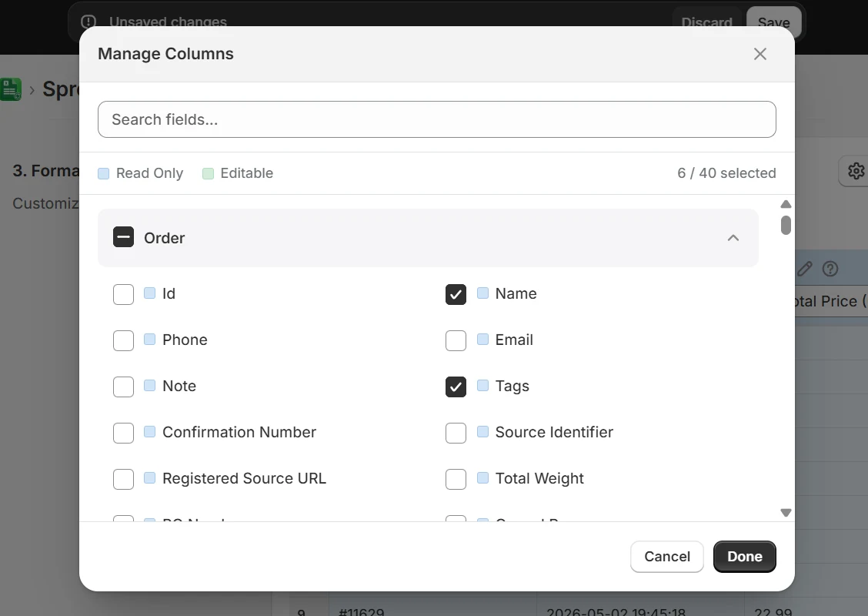Uncheck the Name field checkbox
This screenshot has height=616, width=868.
(456, 294)
